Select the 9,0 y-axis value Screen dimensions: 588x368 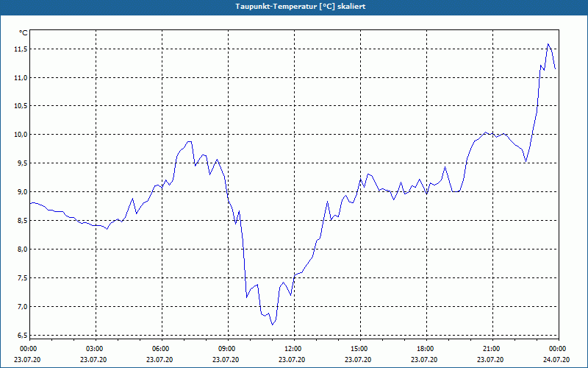point(23,192)
